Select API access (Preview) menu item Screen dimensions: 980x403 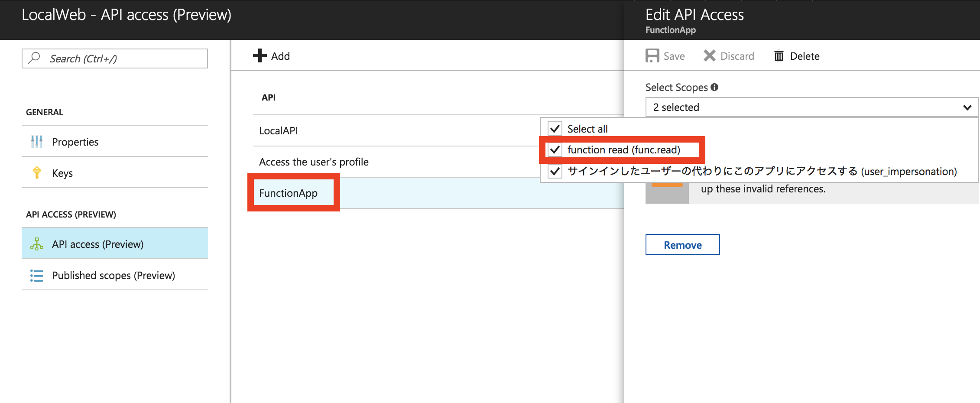point(115,244)
